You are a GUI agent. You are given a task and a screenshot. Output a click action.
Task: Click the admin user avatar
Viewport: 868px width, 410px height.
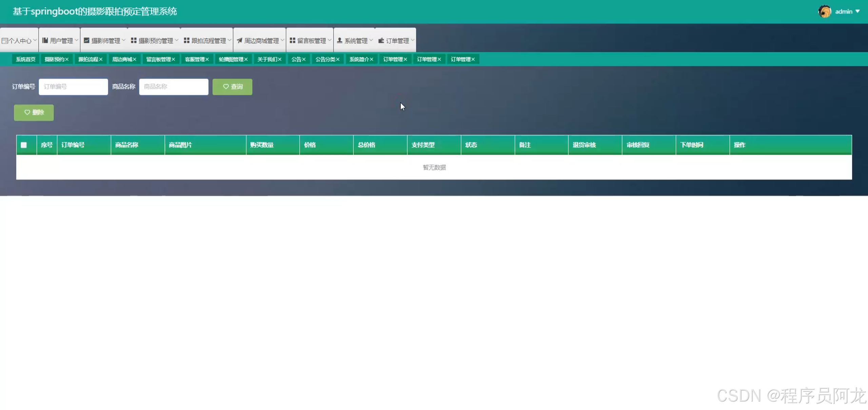(824, 12)
